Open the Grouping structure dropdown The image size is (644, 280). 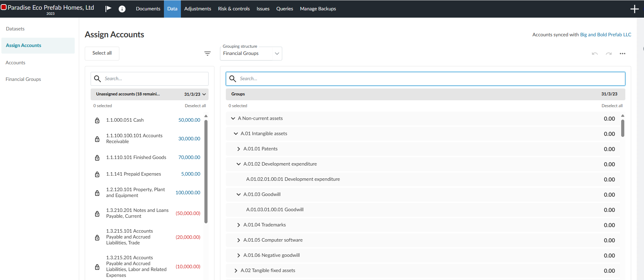tap(251, 54)
